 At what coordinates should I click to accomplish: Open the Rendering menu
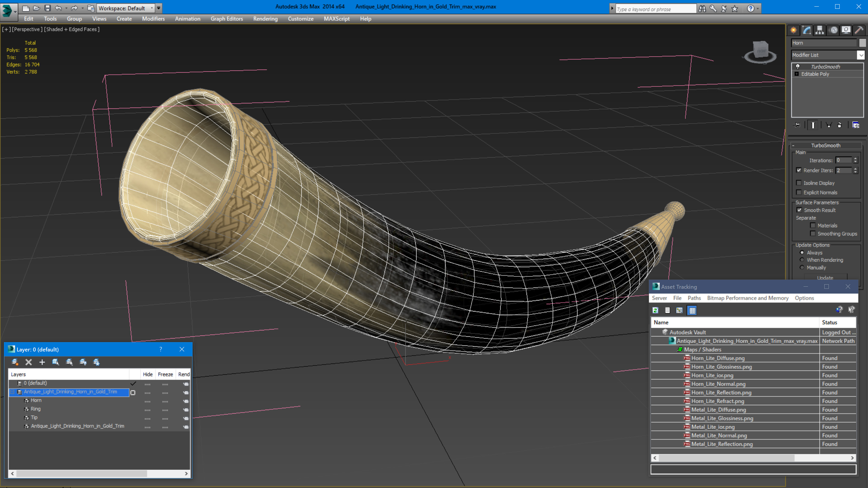click(265, 19)
